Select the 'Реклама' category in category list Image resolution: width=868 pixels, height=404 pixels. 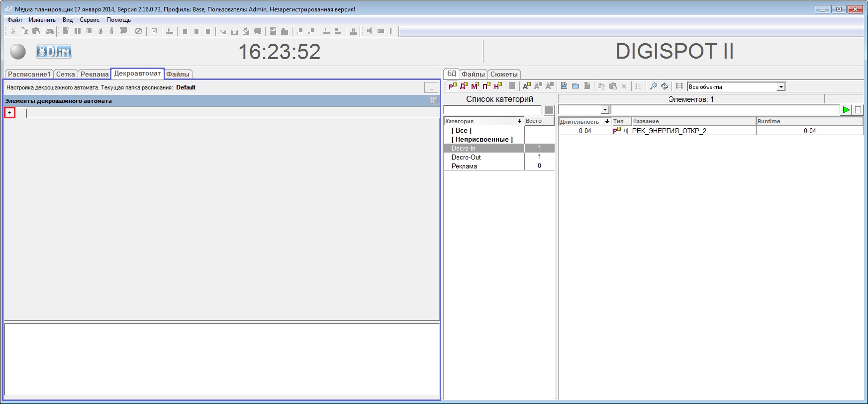tap(499, 166)
